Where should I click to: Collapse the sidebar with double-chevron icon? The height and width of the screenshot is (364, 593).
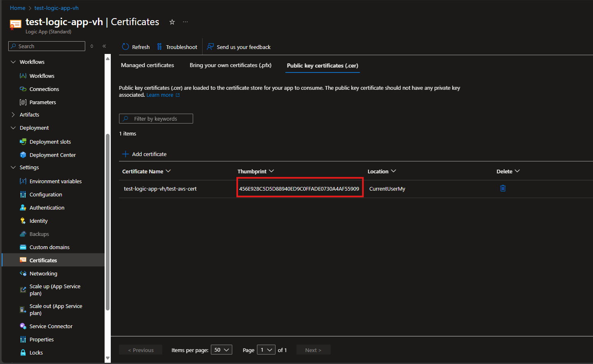click(104, 46)
